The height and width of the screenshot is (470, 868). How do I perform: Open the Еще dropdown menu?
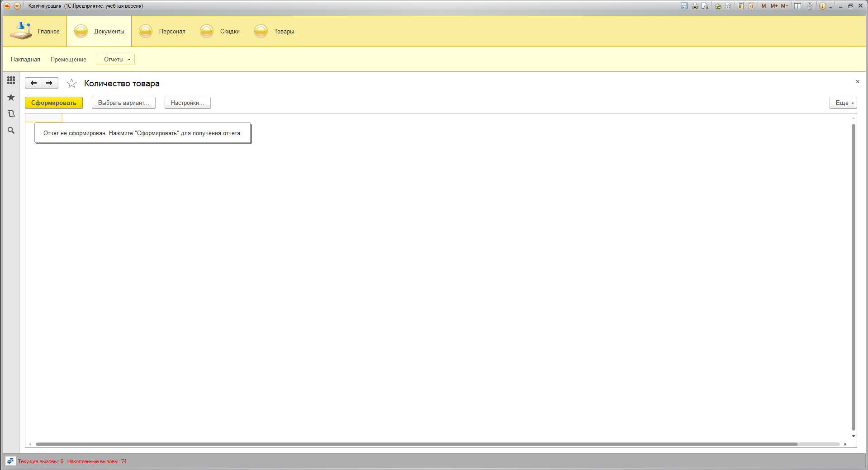(843, 103)
